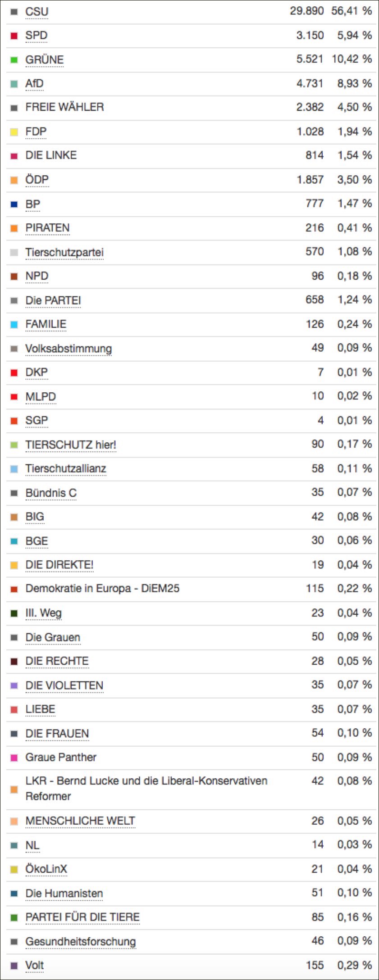Click the CSU party name link
The height and width of the screenshot is (980, 379).
37,12
